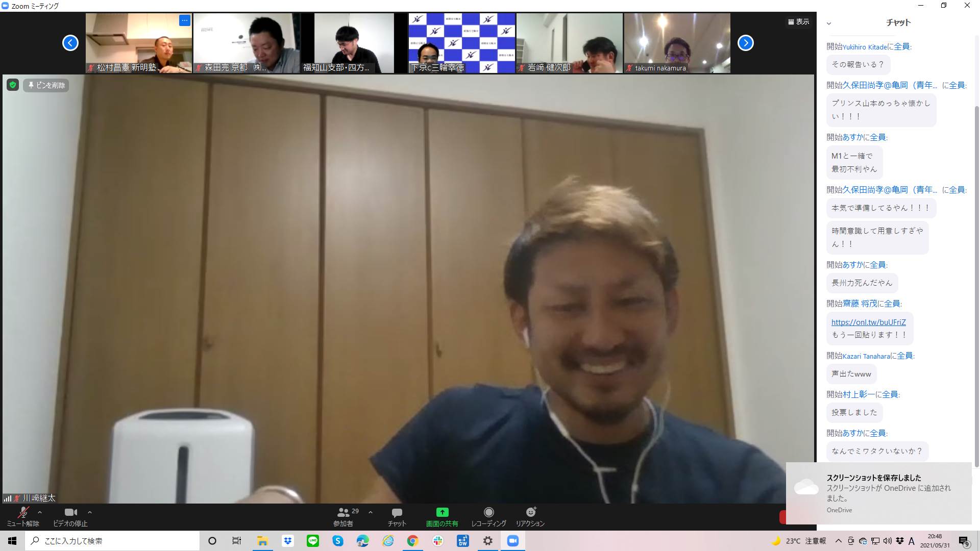Show hidden system tray icons arrow

(839, 541)
